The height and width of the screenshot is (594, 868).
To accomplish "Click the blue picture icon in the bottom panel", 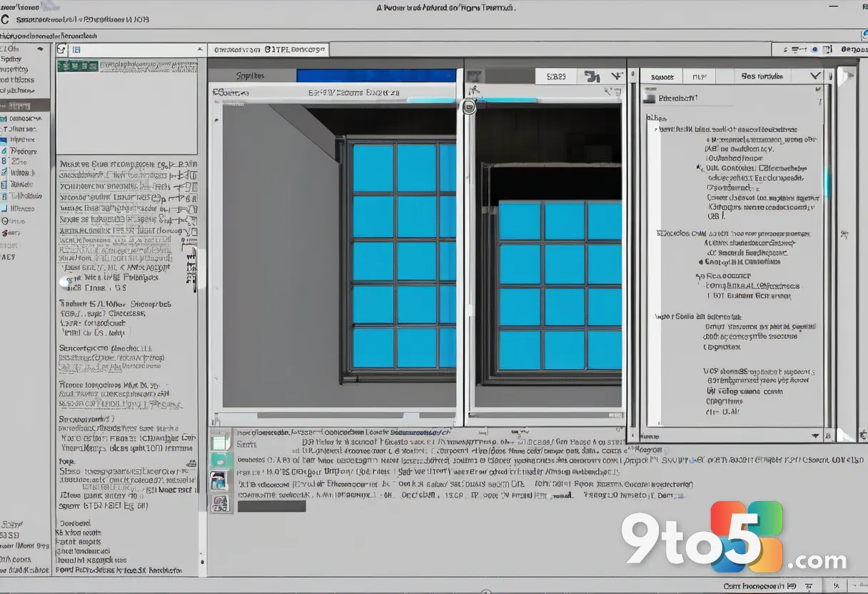I will 219,480.
